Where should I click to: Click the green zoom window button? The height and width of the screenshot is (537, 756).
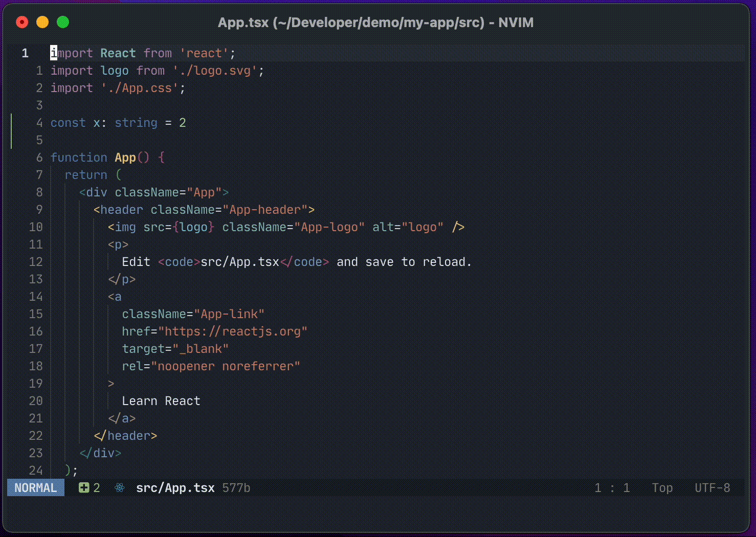(63, 22)
